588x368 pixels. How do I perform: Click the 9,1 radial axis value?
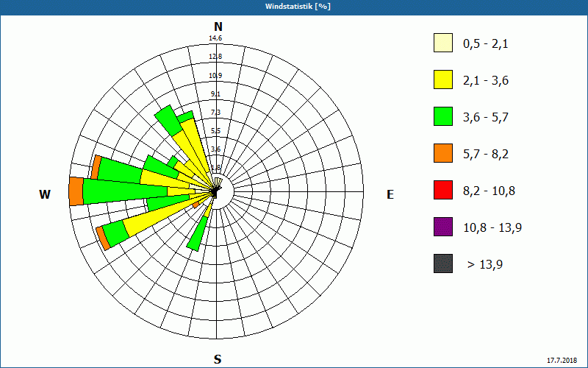215,94
